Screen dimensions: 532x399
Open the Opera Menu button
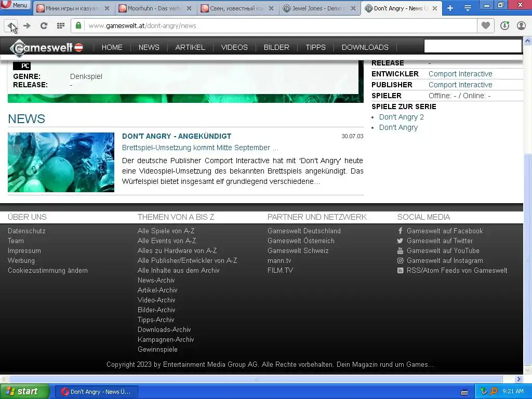pos(16,5)
